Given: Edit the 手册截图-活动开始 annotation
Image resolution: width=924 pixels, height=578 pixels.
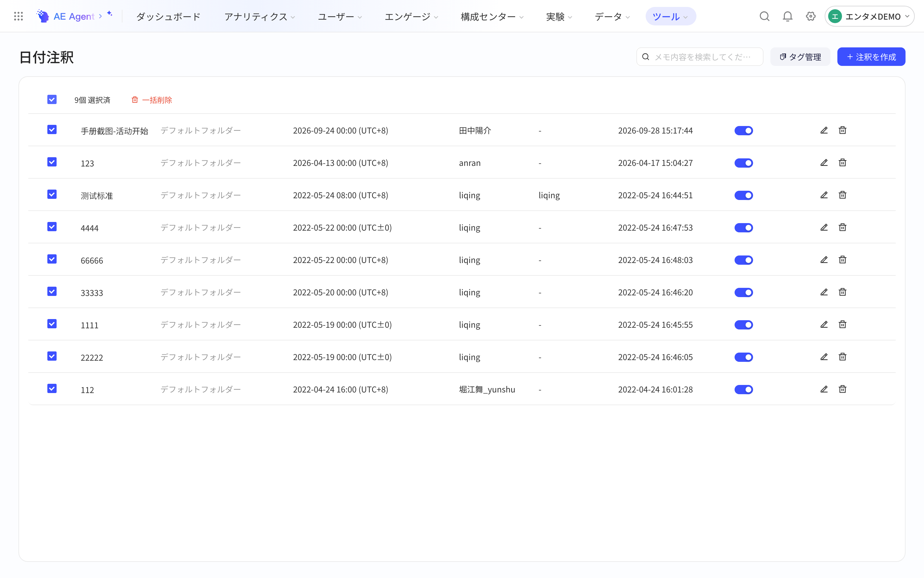Looking at the screenshot, I should click(x=824, y=130).
